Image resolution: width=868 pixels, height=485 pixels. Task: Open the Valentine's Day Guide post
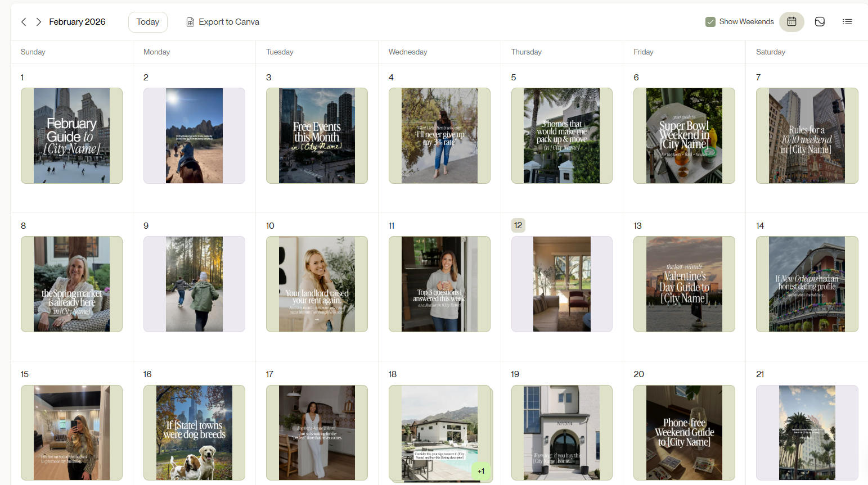(x=684, y=284)
